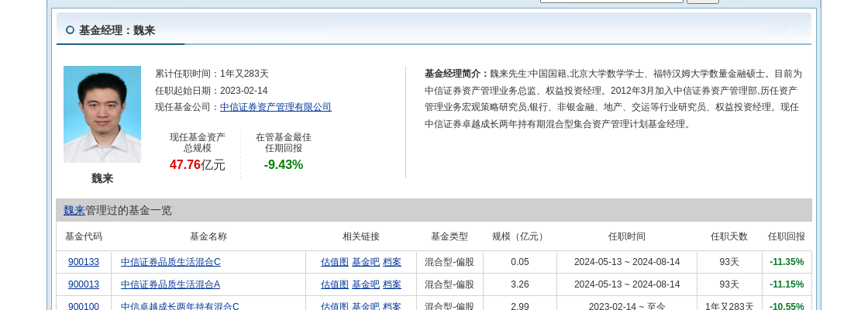The height and width of the screenshot is (310, 868).
Task: Open 档案 for fund 900013
Action: 392,284
